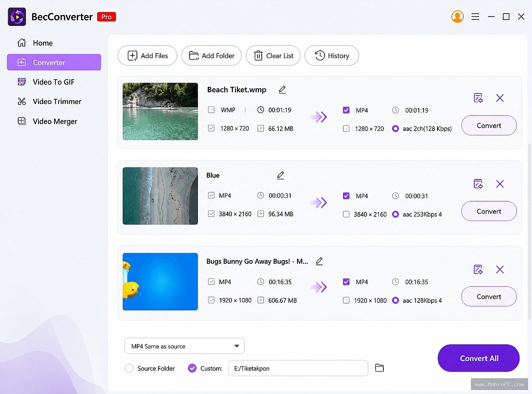Screen dimensions: 532x394
Task: Open output settings icon for Bugs Bunny video
Action: click(x=478, y=270)
